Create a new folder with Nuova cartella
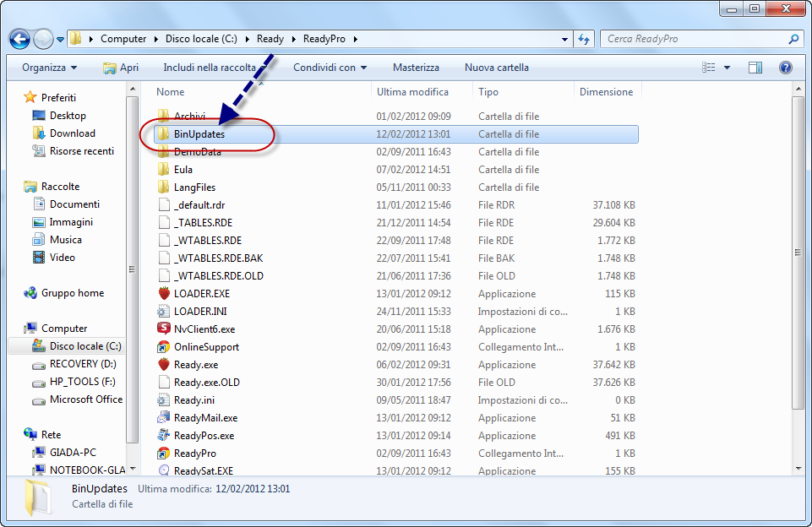This screenshot has height=527, width=812. pyautogui.click(x=497, y=68)
